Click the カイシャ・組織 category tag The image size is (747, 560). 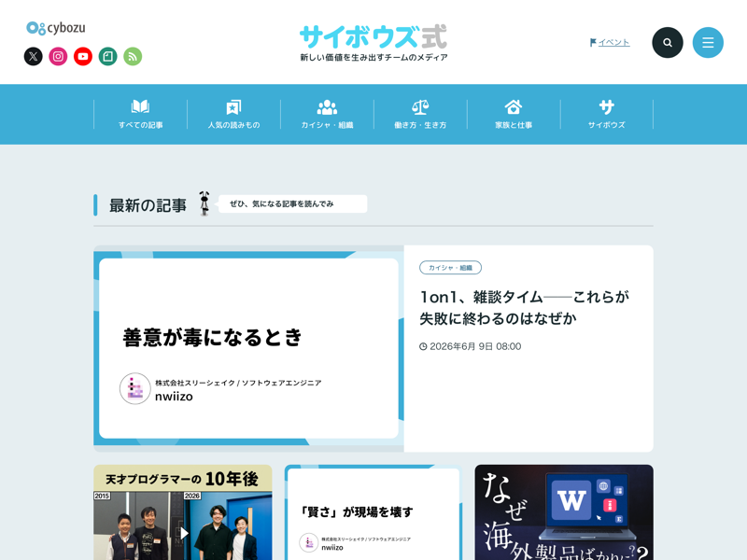coord(450,268)
